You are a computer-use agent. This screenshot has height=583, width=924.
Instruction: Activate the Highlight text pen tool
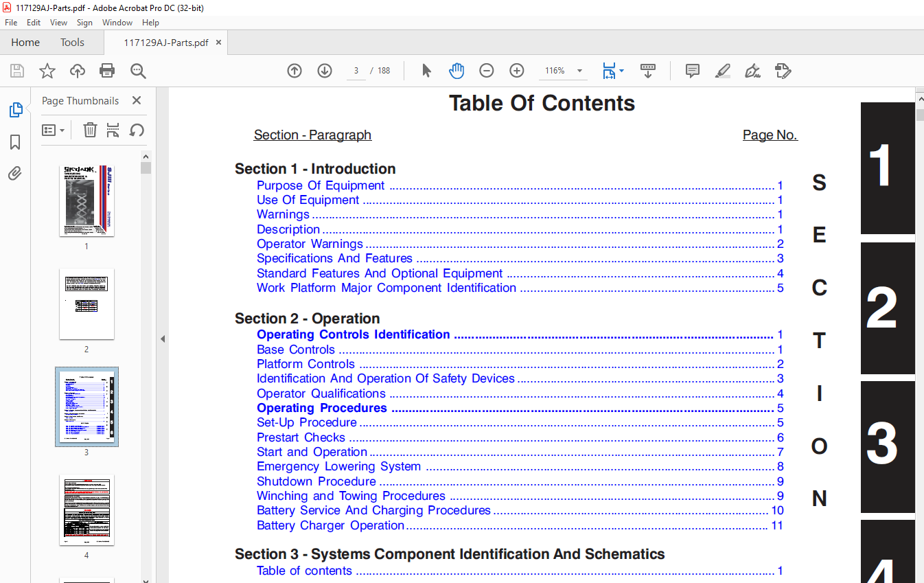(x=722, y=71)
